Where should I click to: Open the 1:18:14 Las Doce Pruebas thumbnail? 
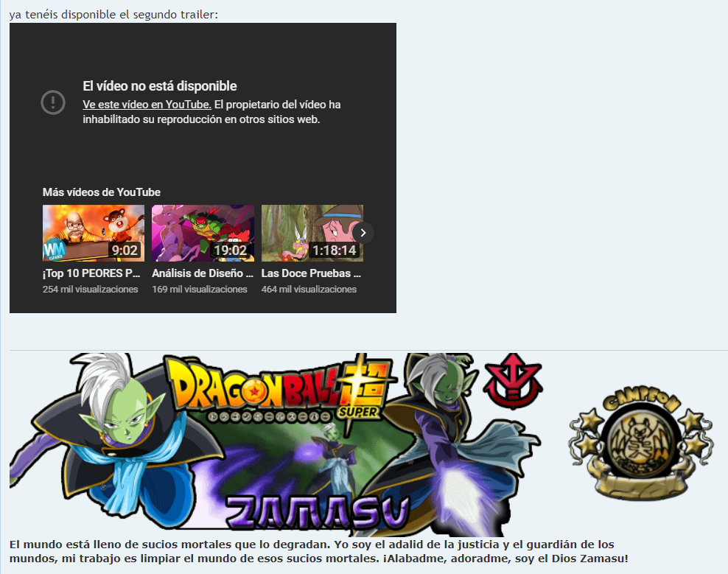(x=312, y=233)
